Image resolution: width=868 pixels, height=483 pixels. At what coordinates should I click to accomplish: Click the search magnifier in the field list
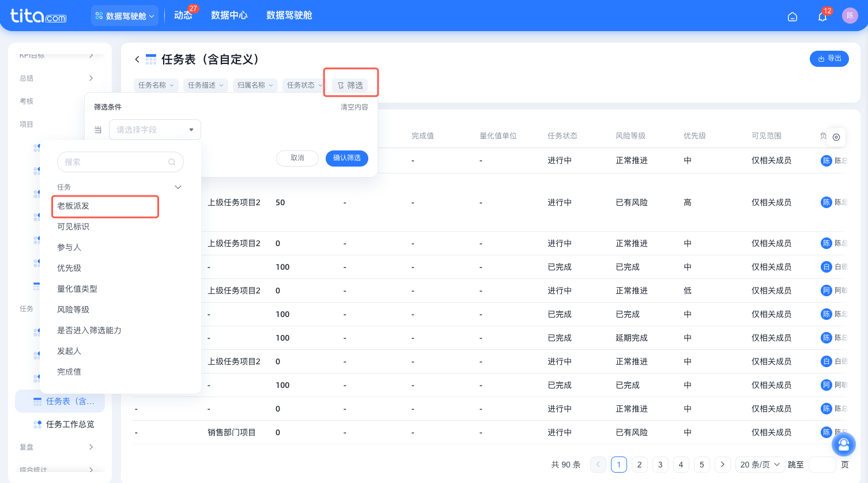coord(172,162)
